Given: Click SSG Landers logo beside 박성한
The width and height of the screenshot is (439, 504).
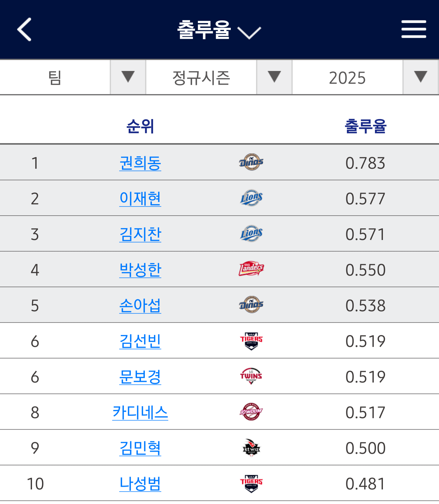Looking at the screenshot, I should [x=251, y=269].
